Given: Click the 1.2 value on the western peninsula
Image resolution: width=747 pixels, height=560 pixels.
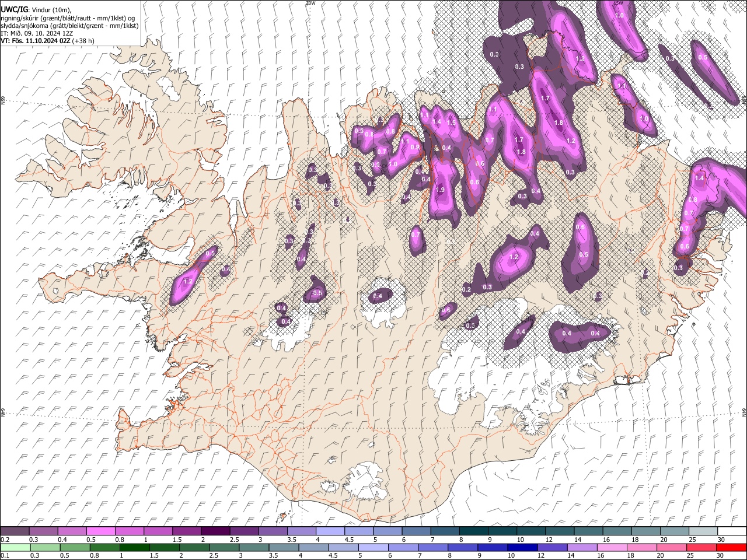Looking at the screenshot, I should pyautogui.click(x=188, y=281).
